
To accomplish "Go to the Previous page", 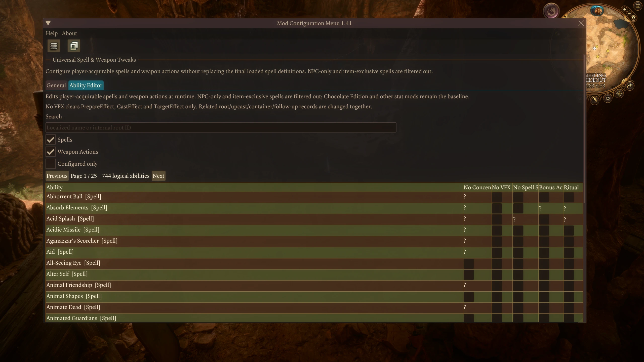I will click(57, 176).
